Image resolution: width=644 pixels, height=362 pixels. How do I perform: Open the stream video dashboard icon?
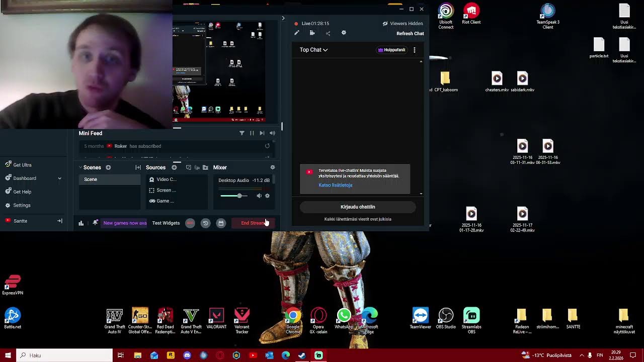point(312,33)
